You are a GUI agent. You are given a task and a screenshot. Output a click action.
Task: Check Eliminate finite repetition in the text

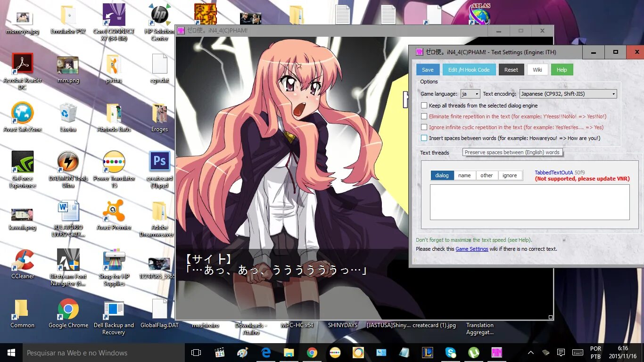click(x=424, y=116)
